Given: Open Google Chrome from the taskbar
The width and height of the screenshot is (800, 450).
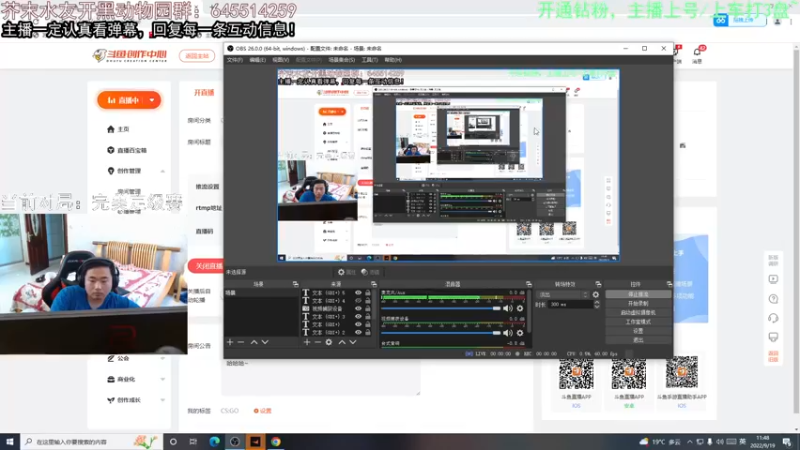Looking at the screenshot, I should (x=276, y=442).
